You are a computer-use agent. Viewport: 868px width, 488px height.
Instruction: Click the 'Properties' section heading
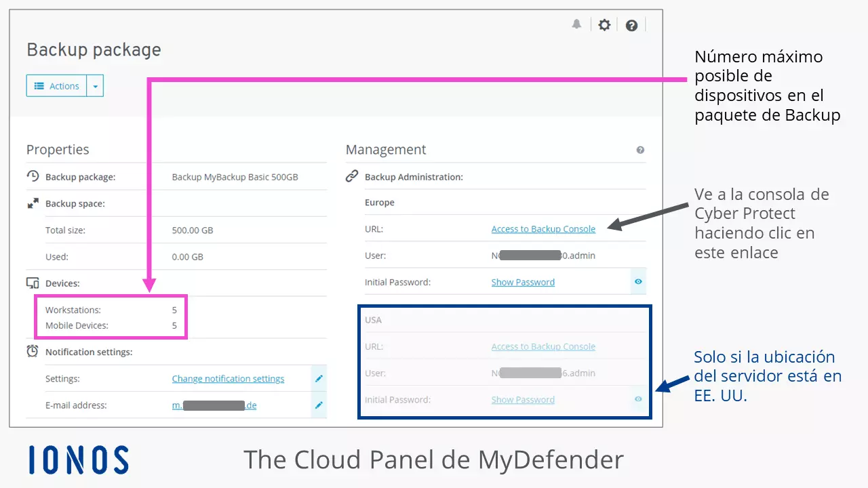(58, 150)
